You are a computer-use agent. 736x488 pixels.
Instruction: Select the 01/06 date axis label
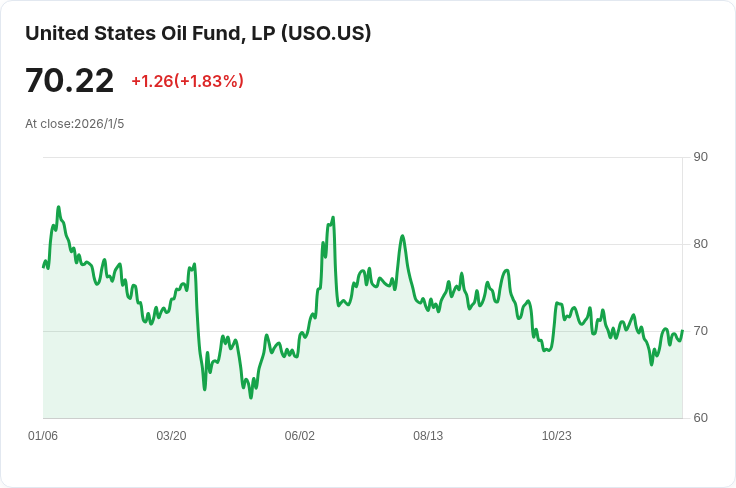(43, 436)
